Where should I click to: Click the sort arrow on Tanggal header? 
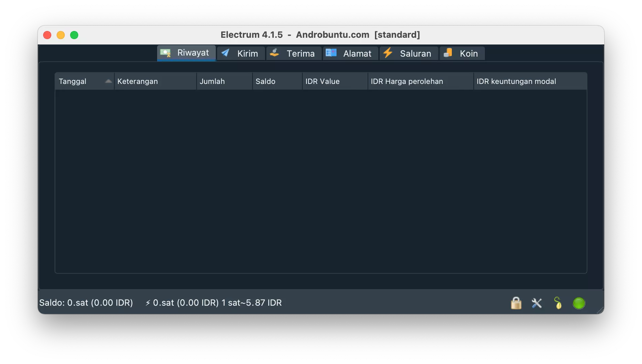108,81
